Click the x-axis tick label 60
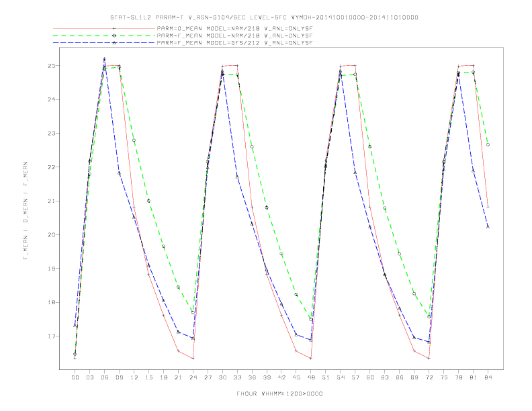This screenshot has width=532, height=411. (x=370, y=377)
